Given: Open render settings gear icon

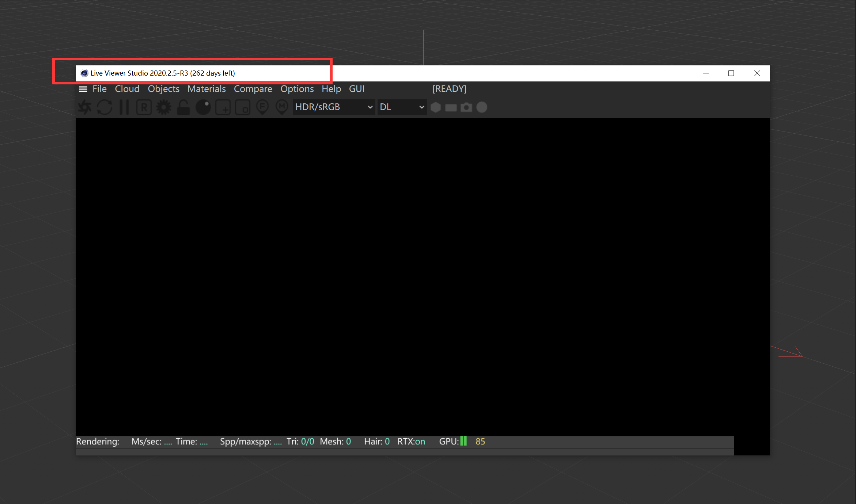Looking at the screenshot, I should [x=164, y=107].
